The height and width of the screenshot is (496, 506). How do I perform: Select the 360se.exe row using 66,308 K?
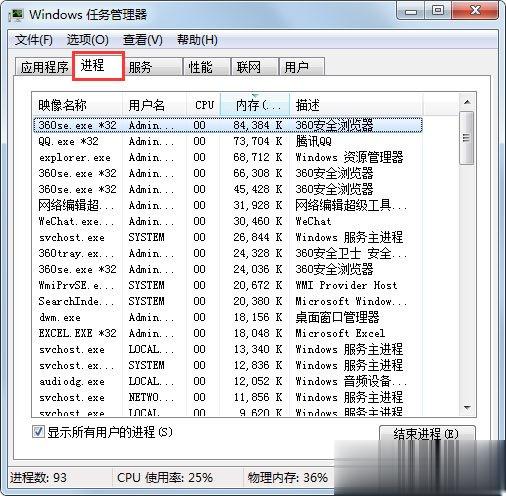(x=228, y=173)
